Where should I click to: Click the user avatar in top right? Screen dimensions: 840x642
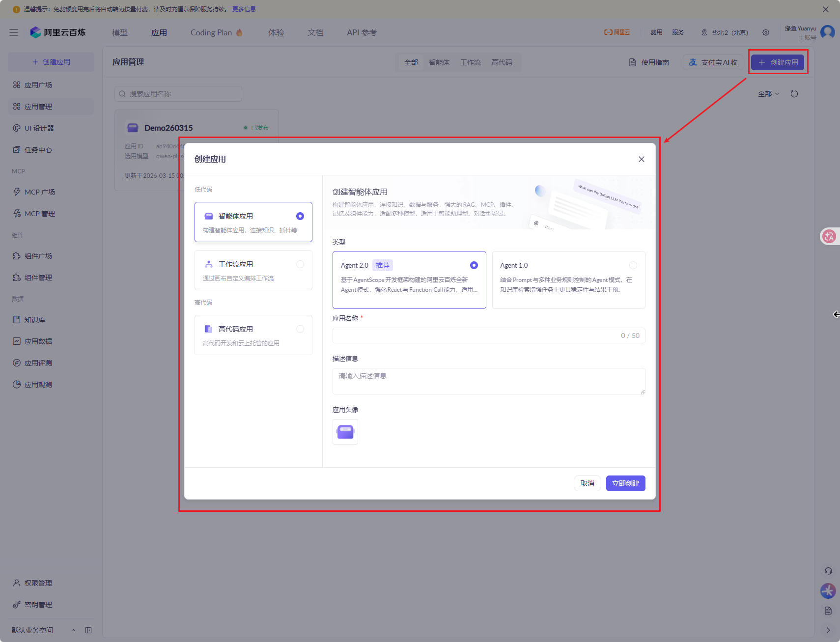coord(828,32)
